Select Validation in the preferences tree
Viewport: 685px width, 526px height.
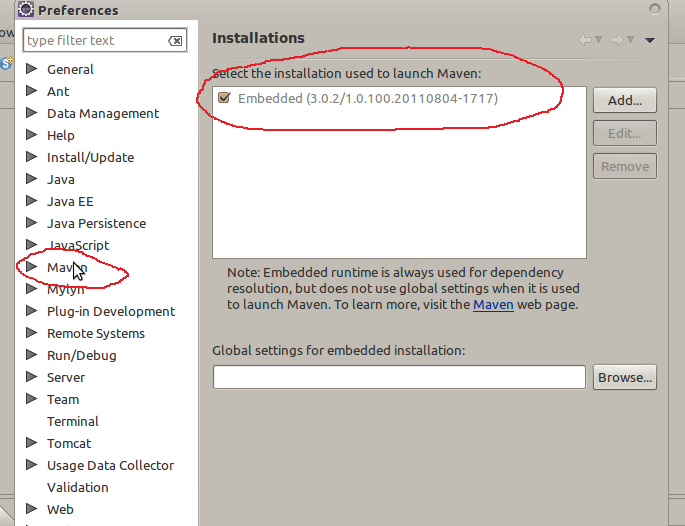pos(78,487)
